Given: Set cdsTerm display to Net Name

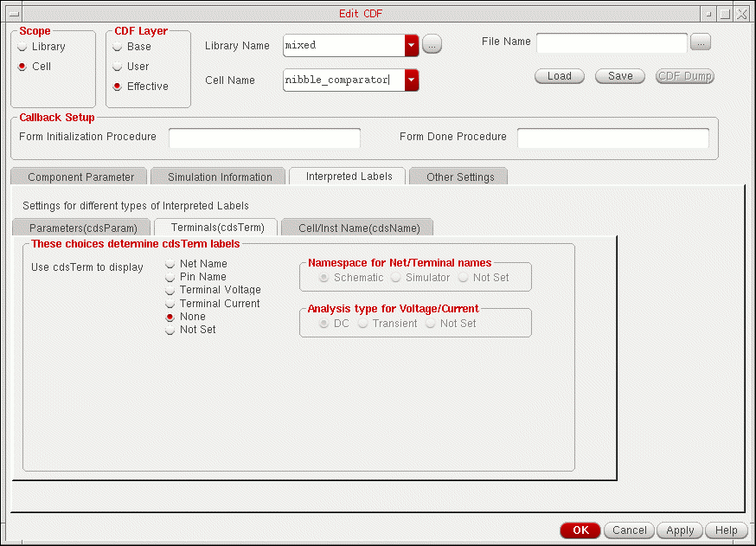Looking at the screenshot, I should pyautogui.click(x=170, y=264).
